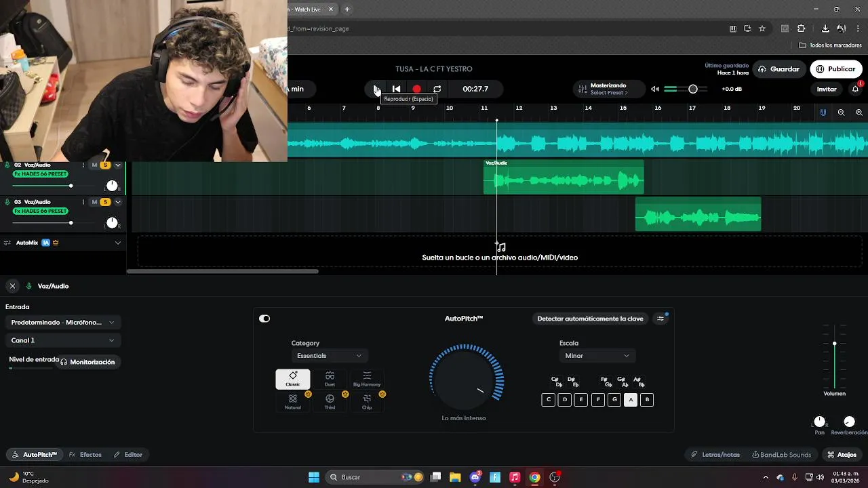
Task: Select the Classic AutoPitch preset
Action: 293,379
